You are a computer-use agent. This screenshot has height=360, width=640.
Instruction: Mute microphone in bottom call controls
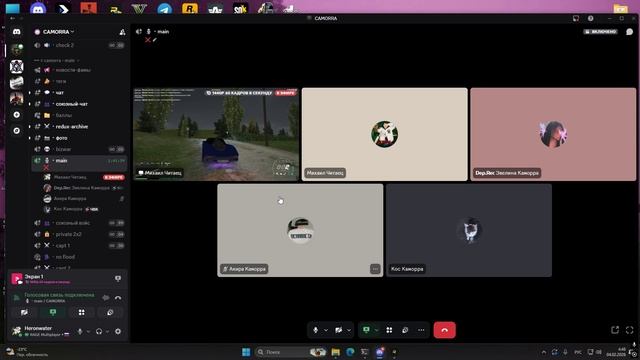[315, 330]
